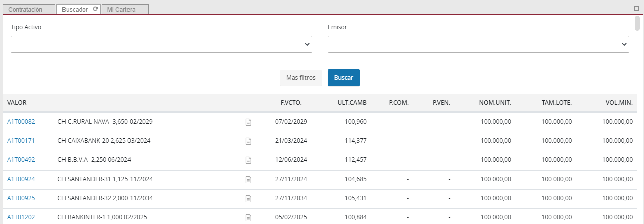This screenshot has width=644, height=224.
Task: Sort by the NOM.UNIT. column header
Action: coord(495,103)
